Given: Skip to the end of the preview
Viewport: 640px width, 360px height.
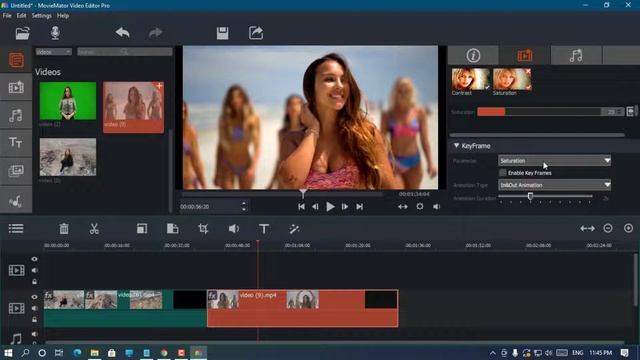Looking at the screenshot, I should (359, 207).
